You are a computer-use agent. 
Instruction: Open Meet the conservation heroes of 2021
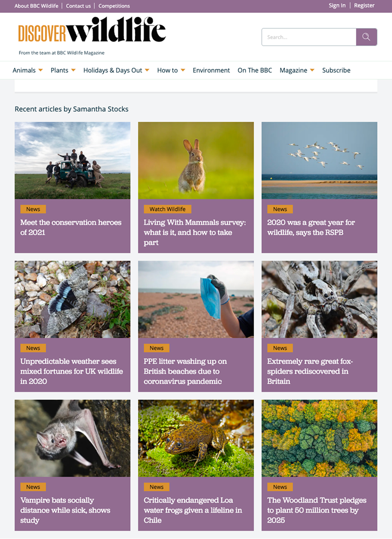click(71, 227)
